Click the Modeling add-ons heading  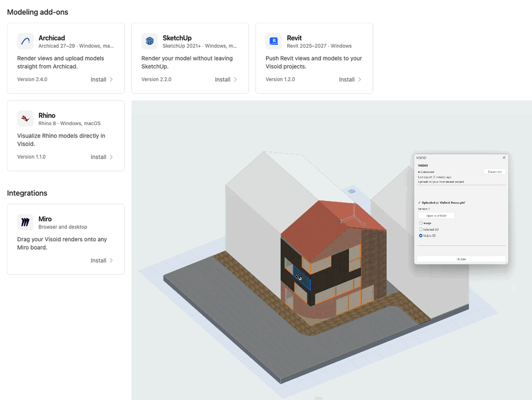pyautogui.click(x=37, y=12)
